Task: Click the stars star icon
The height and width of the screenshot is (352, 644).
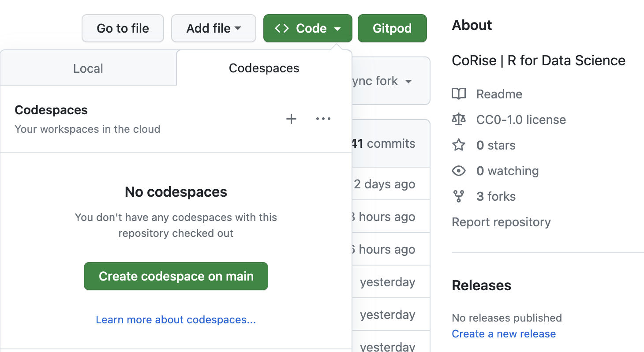Action: [x=459, y=145]
